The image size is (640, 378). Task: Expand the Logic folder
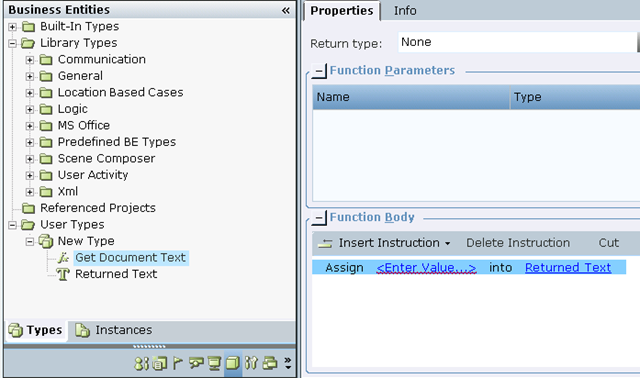click(30, 109)
